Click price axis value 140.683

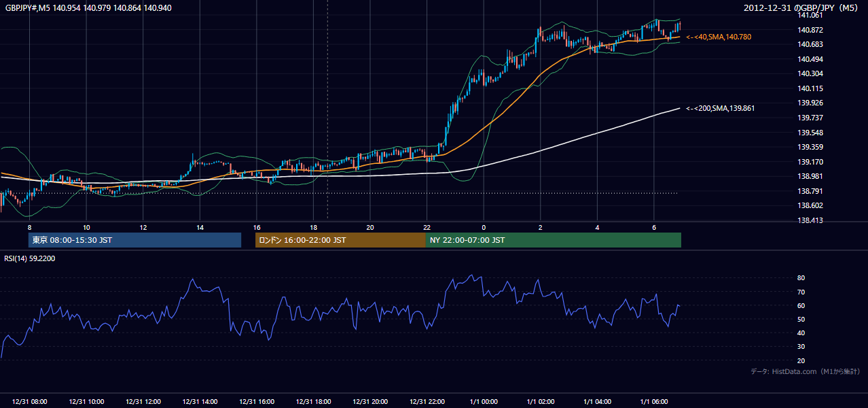tap(810, 44)
